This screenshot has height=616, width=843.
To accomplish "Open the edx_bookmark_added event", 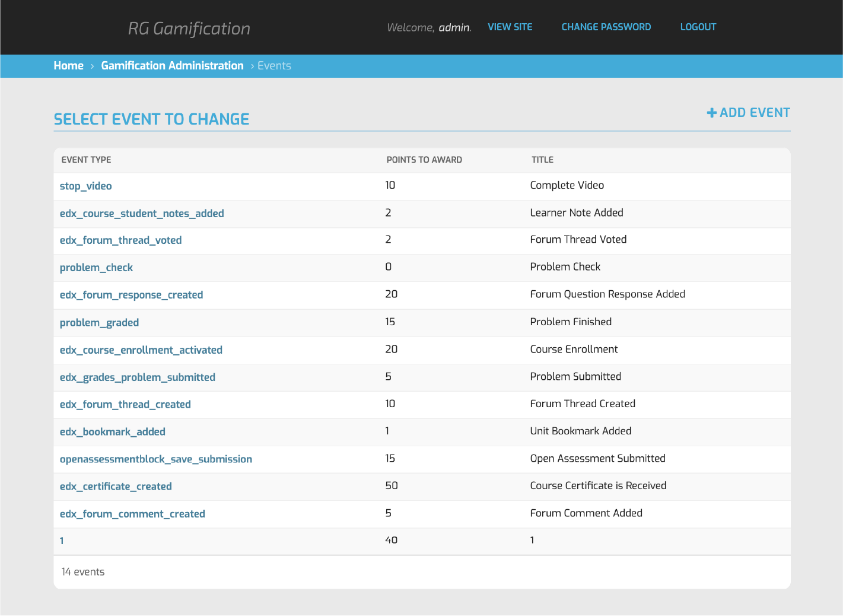I will pos(112,431).
